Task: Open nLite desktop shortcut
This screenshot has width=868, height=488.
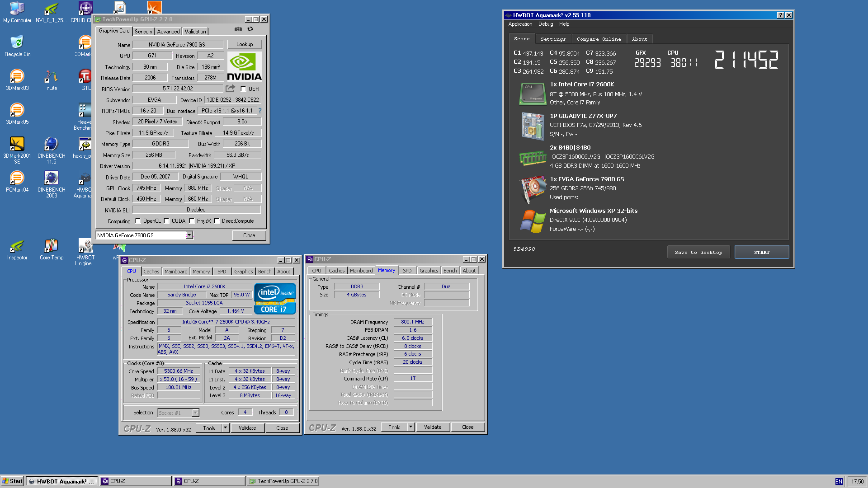Action: [x=52, y=80]
